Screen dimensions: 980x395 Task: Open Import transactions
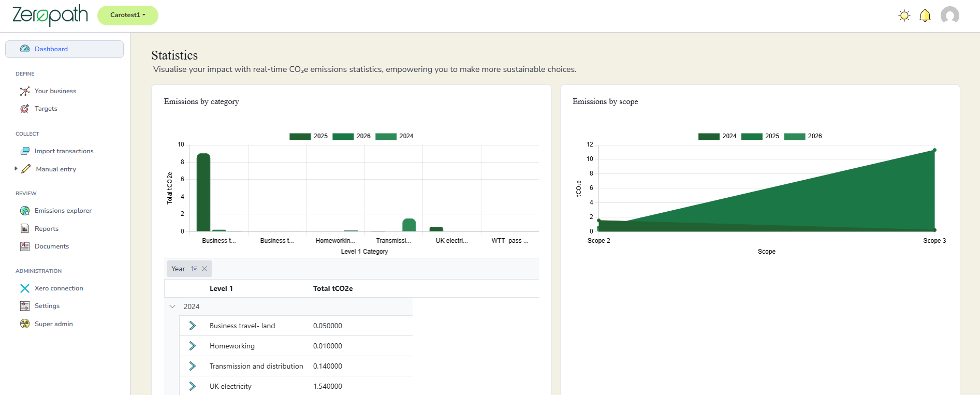click(x=64, y=151)
